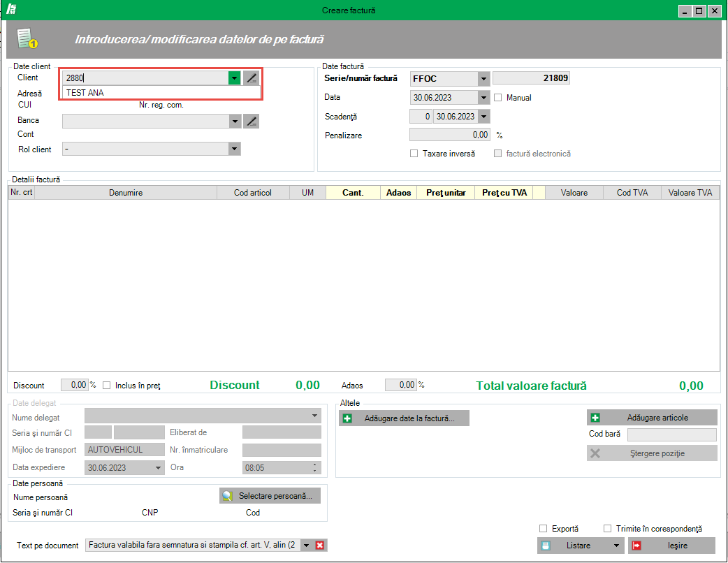Open the Data expediere date dropdown
The width and height of the screenshot is (728, 563).
[x=159, y=468]
